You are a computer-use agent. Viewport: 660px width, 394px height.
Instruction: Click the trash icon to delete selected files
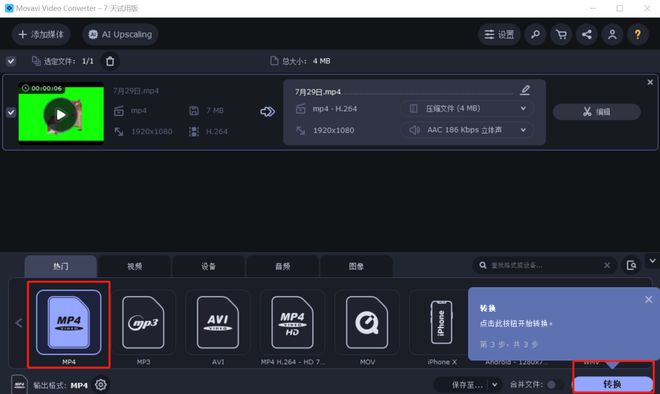(x=110, y=61)
